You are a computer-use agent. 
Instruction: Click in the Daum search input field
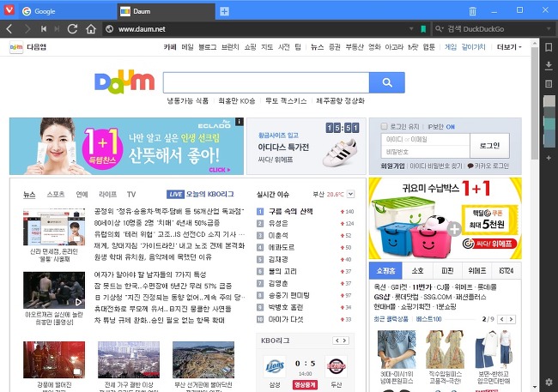(266, 82)
